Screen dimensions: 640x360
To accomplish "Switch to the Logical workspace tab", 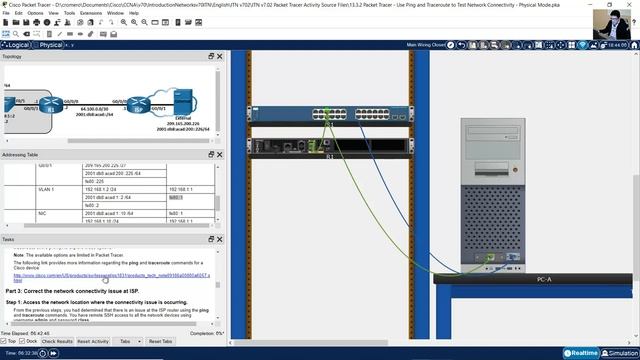I will pos(16,45).
